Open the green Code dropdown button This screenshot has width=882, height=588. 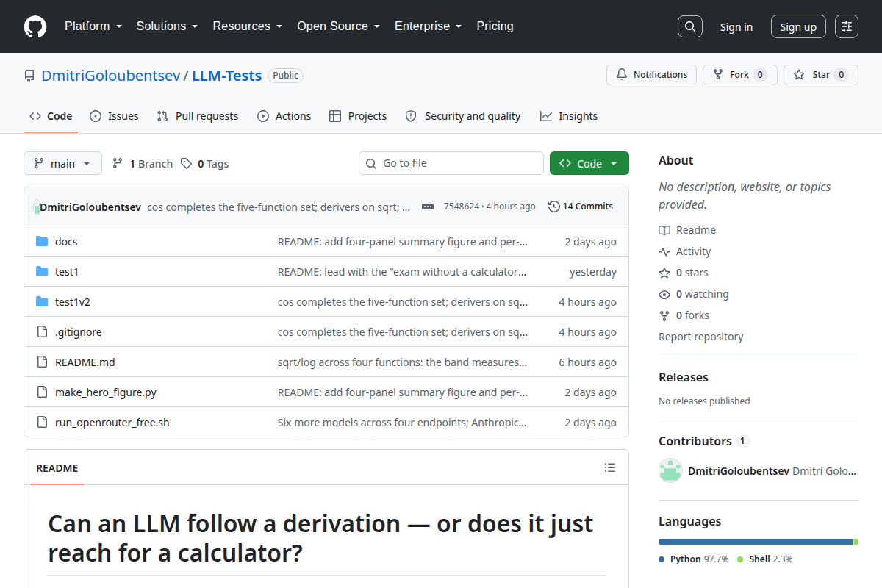pyautogui.click(x=589, y=164)
